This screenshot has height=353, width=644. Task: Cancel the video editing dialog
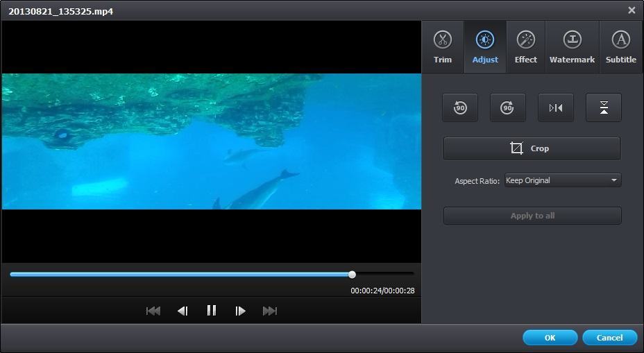pyautogui.click(x=609, y=338)
